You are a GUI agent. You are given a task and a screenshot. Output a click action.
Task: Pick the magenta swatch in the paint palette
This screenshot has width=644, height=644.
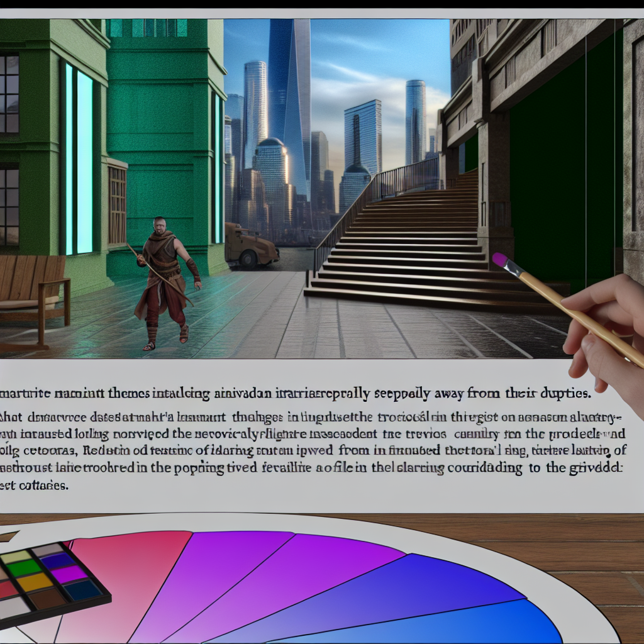pyautogui.click(x=68, y=574)
